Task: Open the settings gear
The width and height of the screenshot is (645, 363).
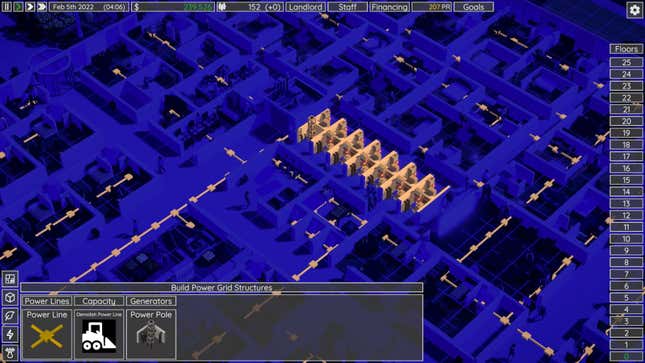Action: [x=635, y=9]
